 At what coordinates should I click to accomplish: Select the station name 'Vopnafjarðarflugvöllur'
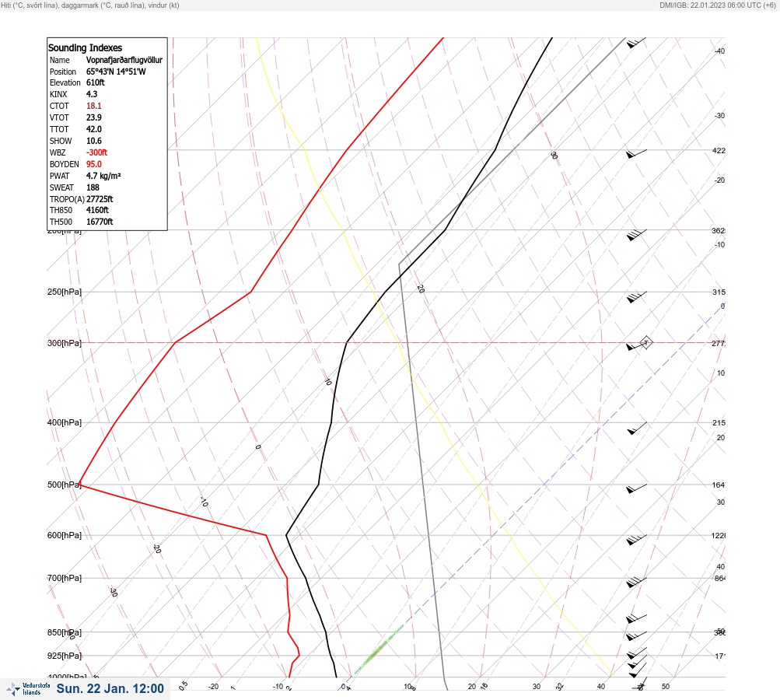pyautogui.click(x=124, y=60)
